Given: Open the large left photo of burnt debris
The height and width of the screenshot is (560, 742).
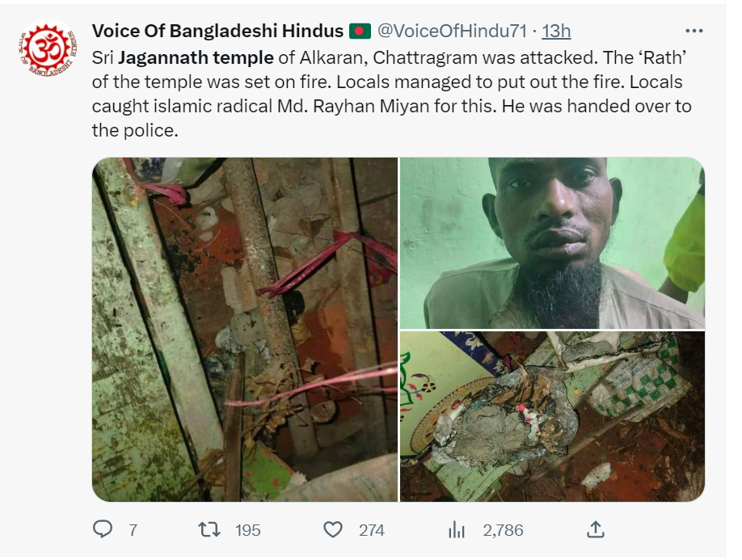Looking at the screenshot, I should 245,329.
